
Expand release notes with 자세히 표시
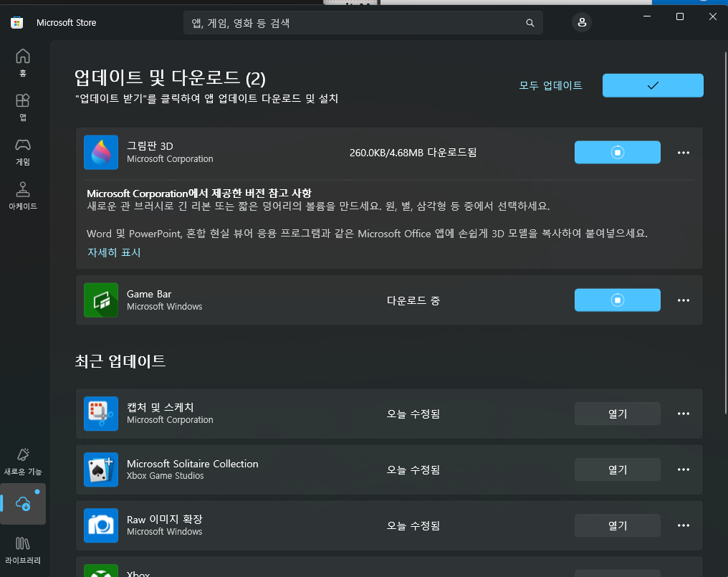tap(114, 252)
